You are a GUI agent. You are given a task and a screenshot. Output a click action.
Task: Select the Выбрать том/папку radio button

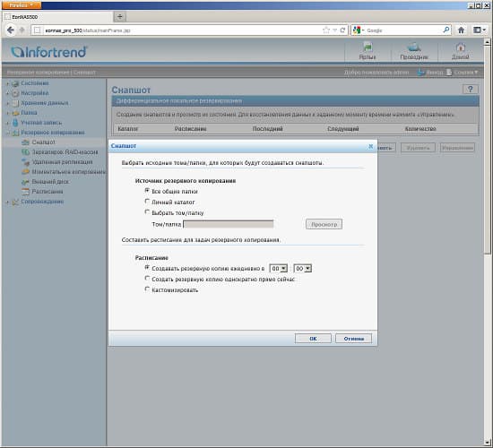tap(147, 211)
